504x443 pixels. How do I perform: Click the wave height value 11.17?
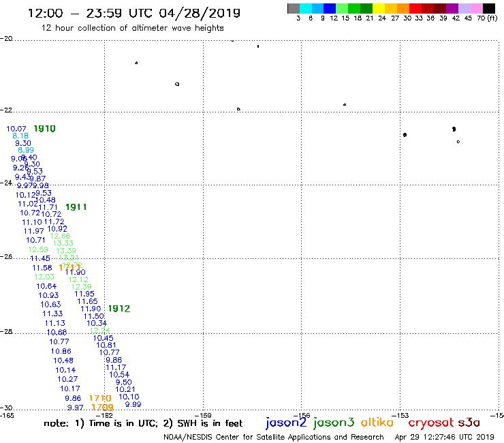[116, 367]
